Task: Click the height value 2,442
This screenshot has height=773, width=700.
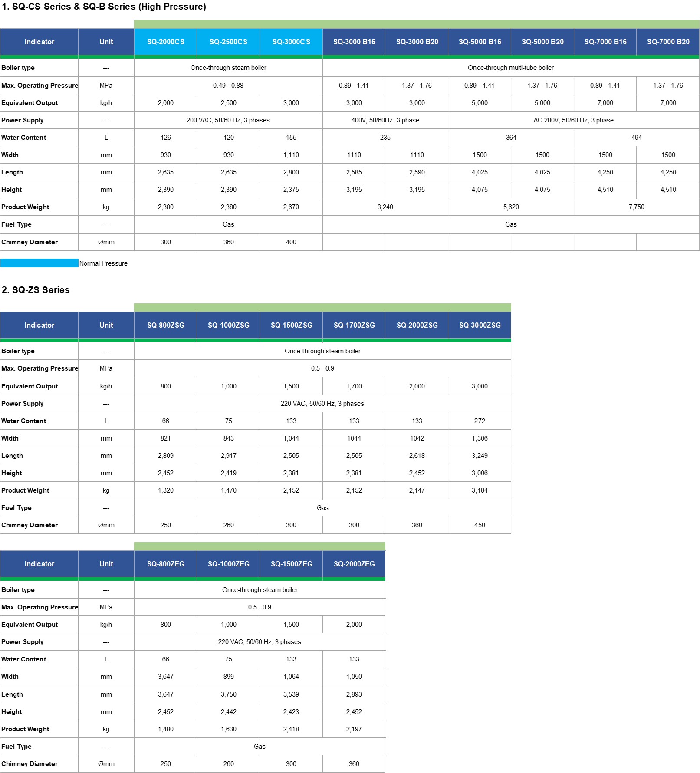Action: pos(228,712)
